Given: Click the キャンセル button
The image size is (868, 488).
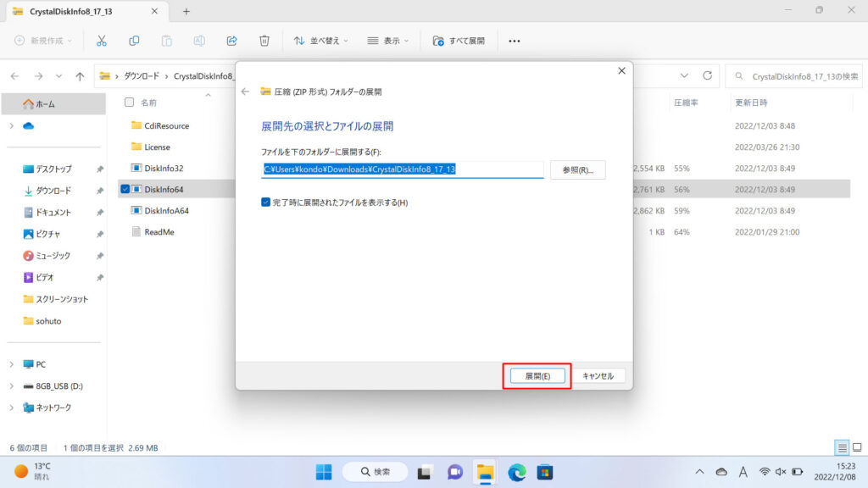Looking at the screenshot, I should click(598, 375).
